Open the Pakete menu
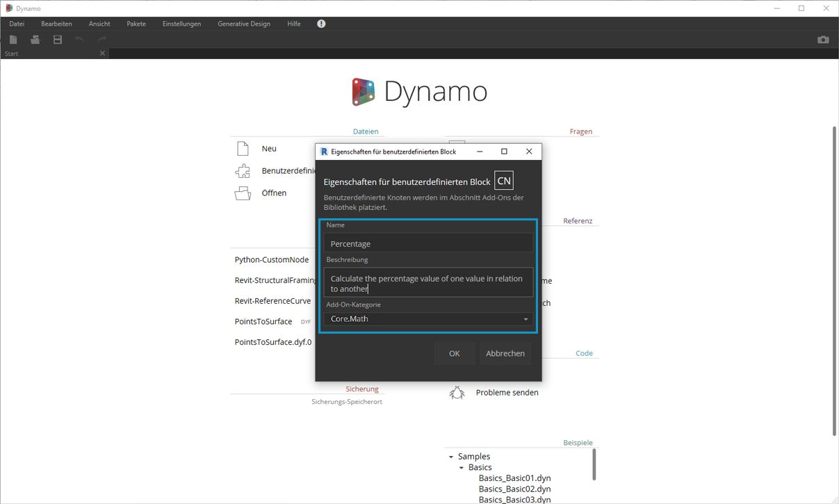Image resolution: width=839 pixels, height=504 pixels. pos(136,24)
